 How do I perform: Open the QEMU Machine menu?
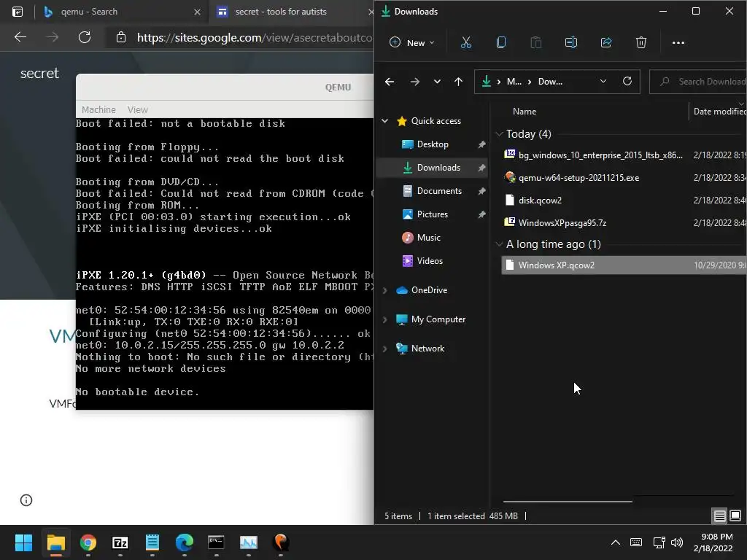pyautogui.click(x=98, y=109)
